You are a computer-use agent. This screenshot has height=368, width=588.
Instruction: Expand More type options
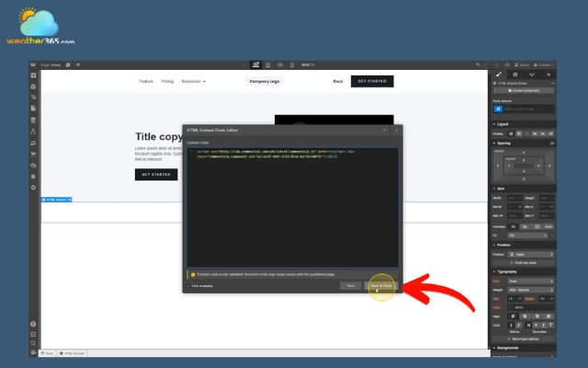click(x=524, y=339)
